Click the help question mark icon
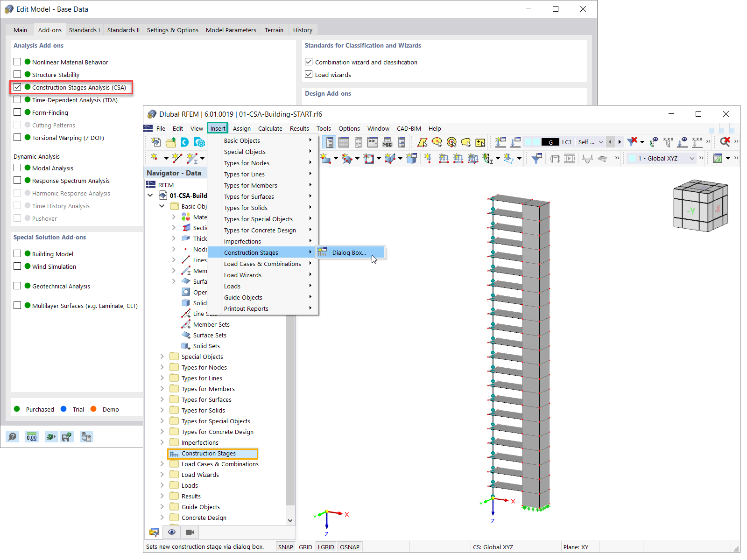747x560 pixels. point(13,437)
